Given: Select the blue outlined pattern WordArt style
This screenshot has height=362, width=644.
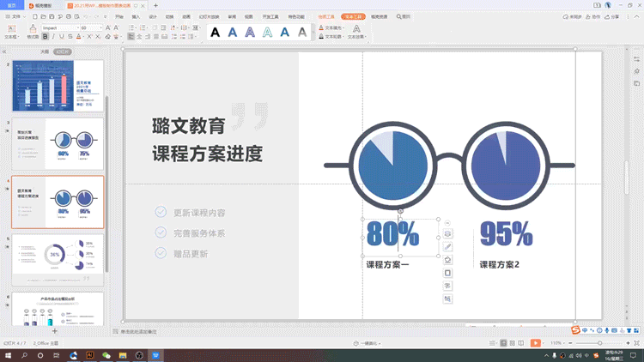Looking at the screenshot, I should point(250,32).
